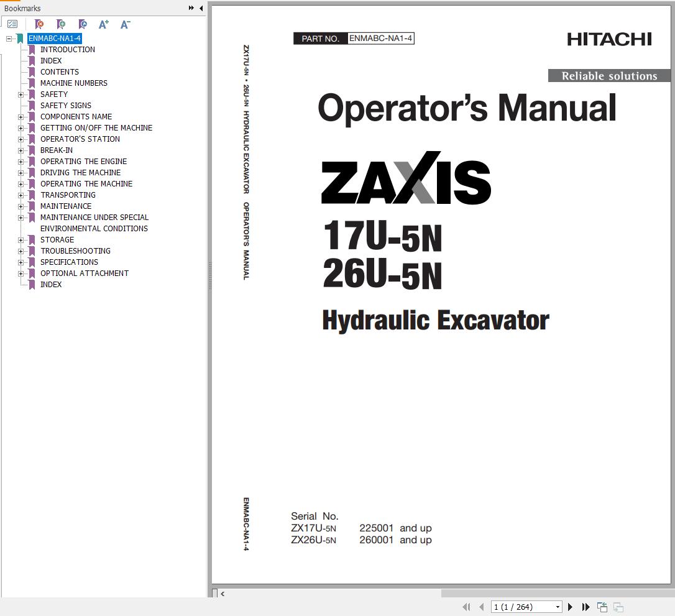Open the TRANSPORTING bookmark
This screenshot has height=616, width=675.
(x=68, y=195)
